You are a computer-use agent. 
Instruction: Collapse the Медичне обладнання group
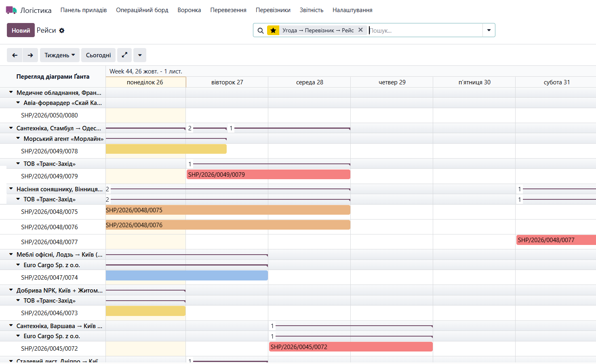pyautogui.click(x=11, y=92)
